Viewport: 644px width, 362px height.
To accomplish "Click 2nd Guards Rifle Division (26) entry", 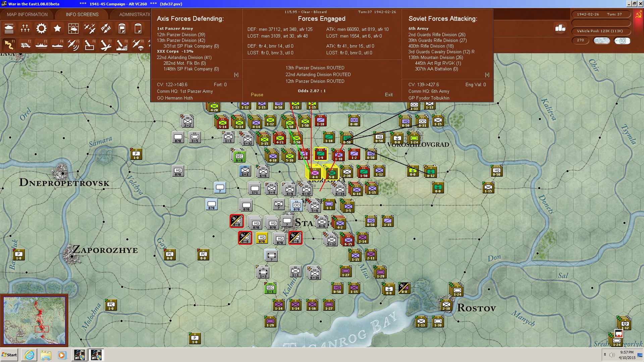I will 437,35.
